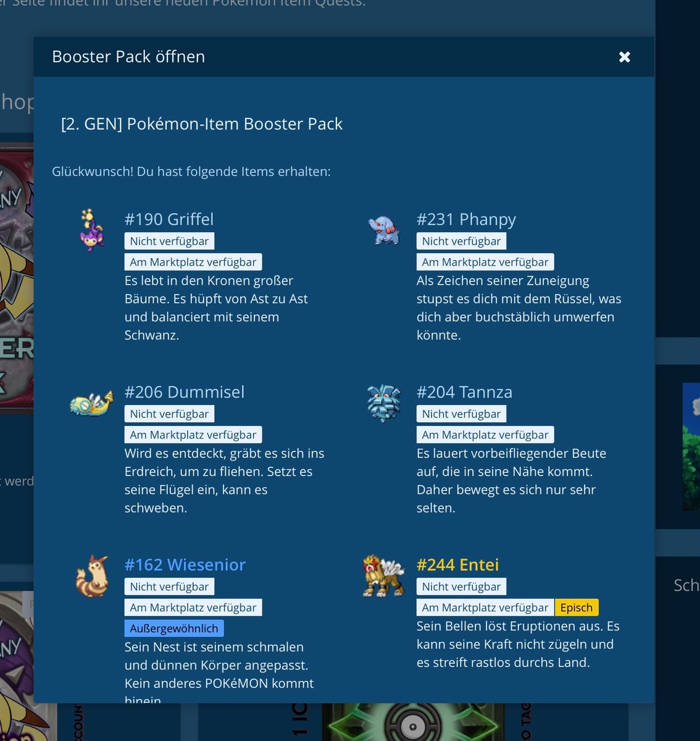700x741 pixels.
Task: Select the Tannza sprite image
Action: (x=384, y=403)
